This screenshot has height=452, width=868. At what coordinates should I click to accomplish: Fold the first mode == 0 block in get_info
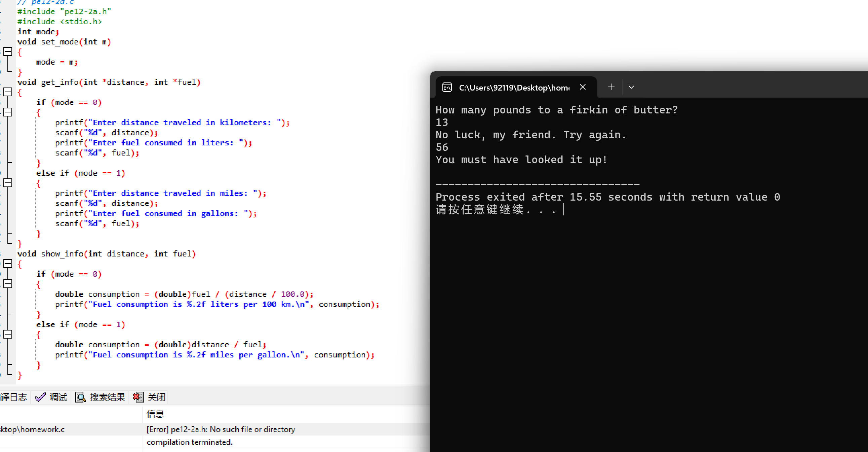pos(8,112)
